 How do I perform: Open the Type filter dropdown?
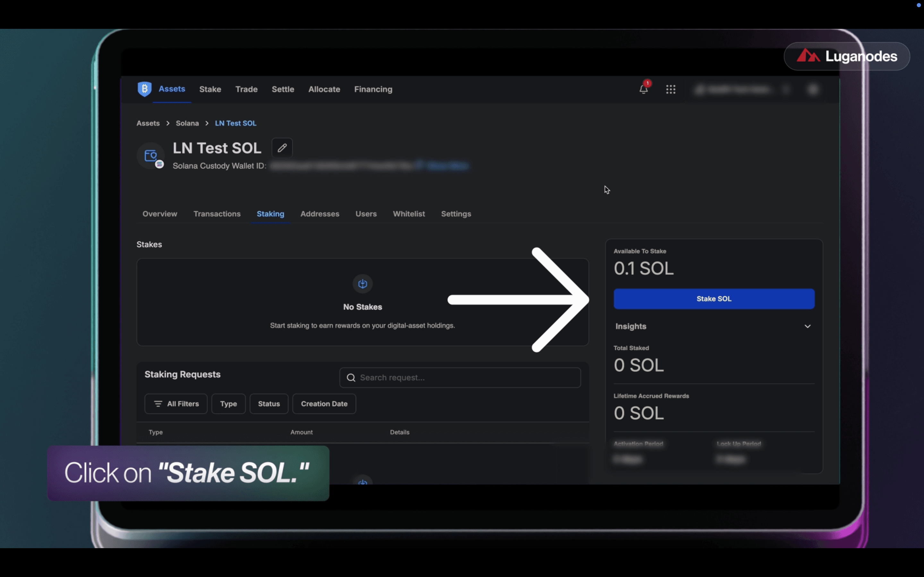[x=228, y=404]
